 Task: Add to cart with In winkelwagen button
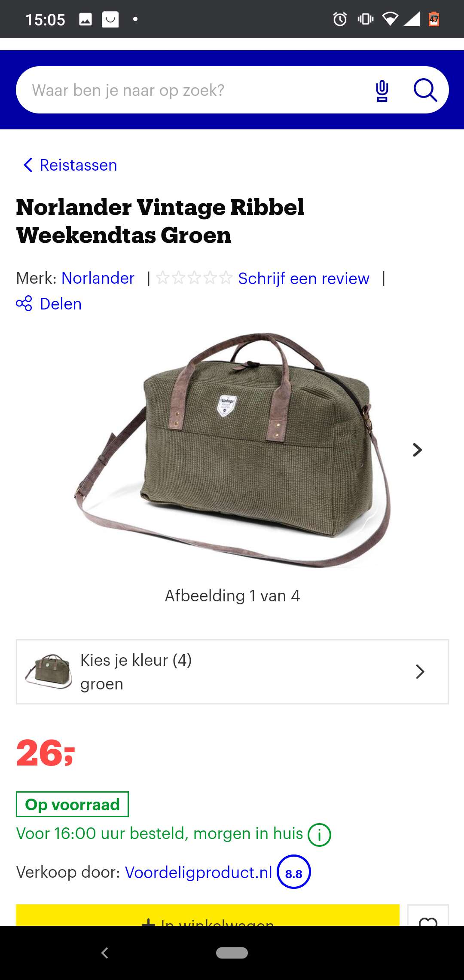208,916
